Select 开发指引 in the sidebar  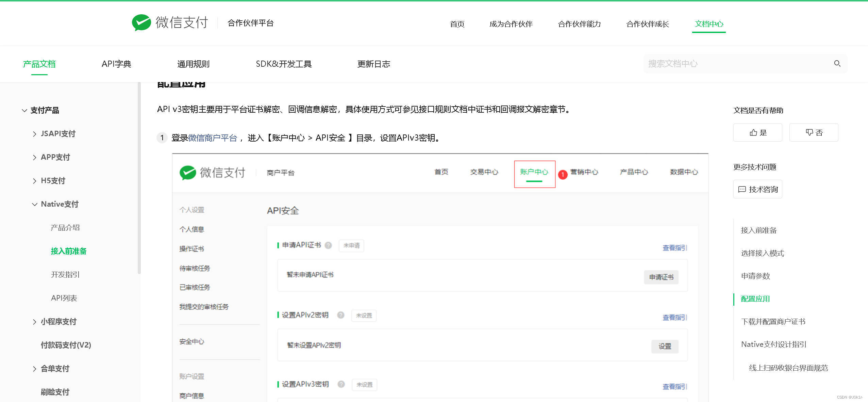click(65, 275)
